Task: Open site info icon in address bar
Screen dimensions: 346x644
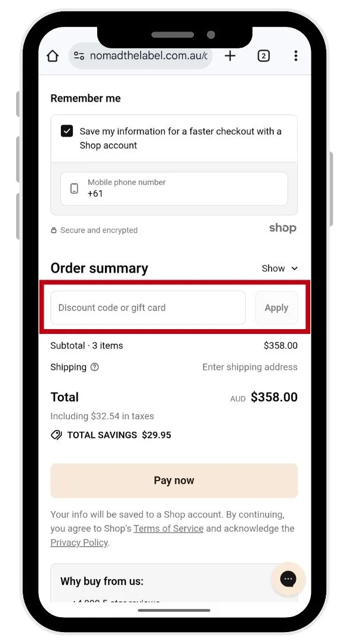Action: [x=79, y=56]
